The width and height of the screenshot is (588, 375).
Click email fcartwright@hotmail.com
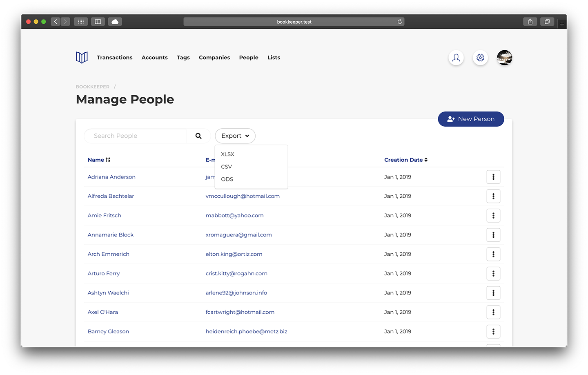(240, 312)
